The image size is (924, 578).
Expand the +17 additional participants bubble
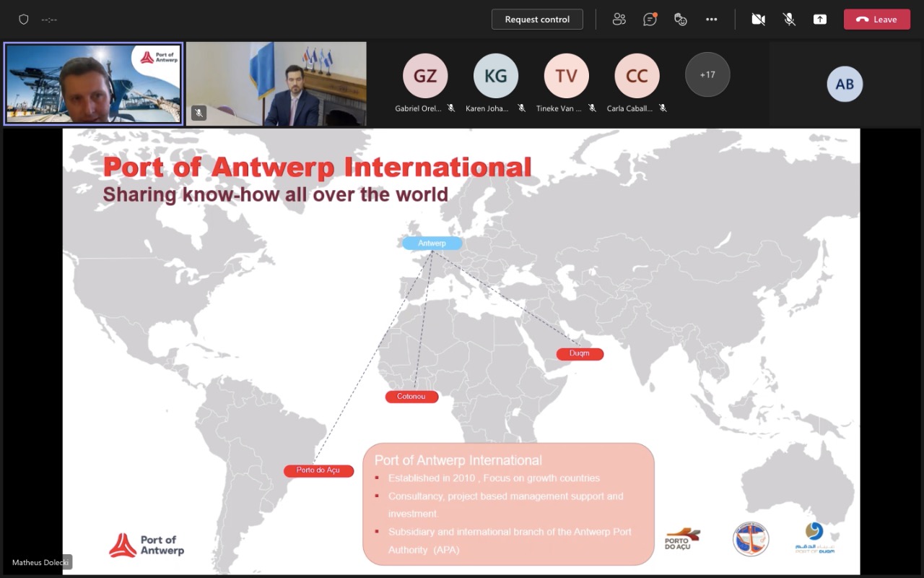707,74
